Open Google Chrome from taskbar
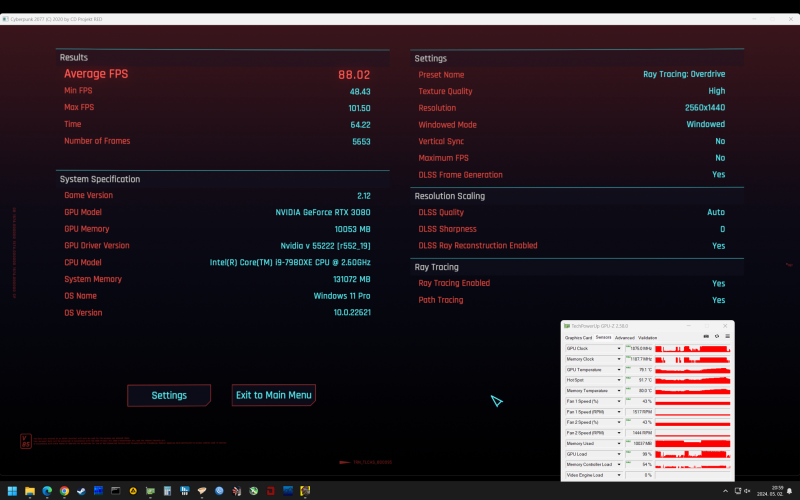Image resolution: width=800 pixels, height=500 pixels. click(x=64, y=491)
